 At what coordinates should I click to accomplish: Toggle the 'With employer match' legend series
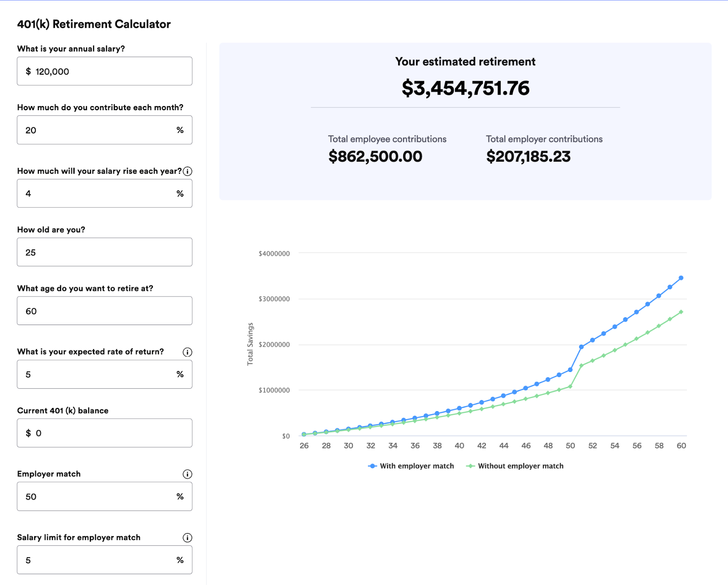tap(411, 466)
